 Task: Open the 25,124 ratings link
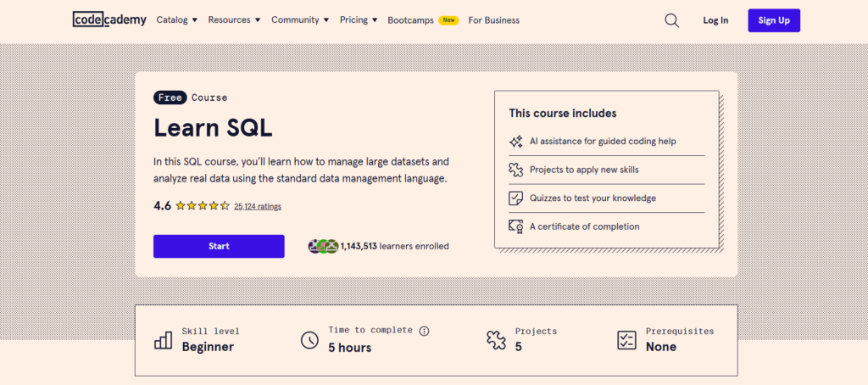pyautogui.click(x=258, y=206)
